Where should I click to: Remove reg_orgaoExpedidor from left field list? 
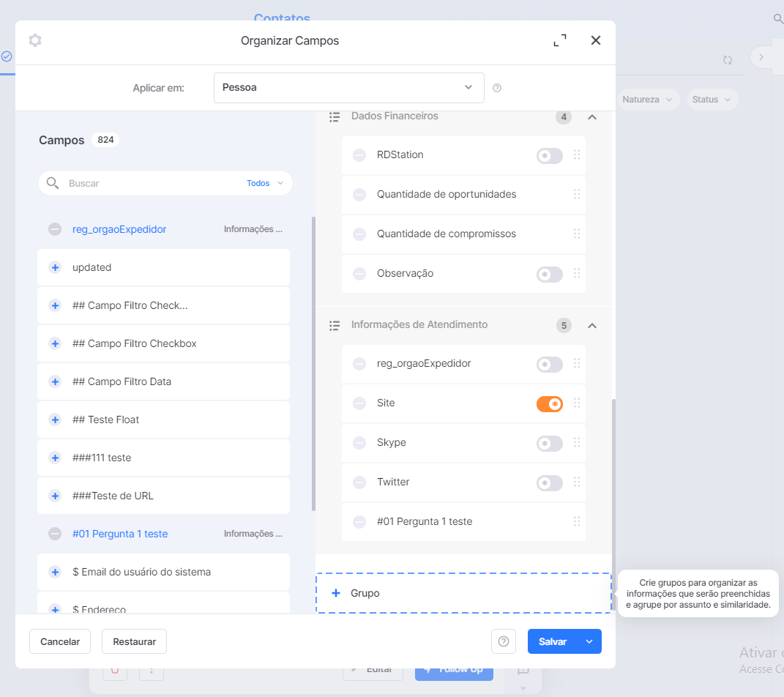tap(55, 229)
